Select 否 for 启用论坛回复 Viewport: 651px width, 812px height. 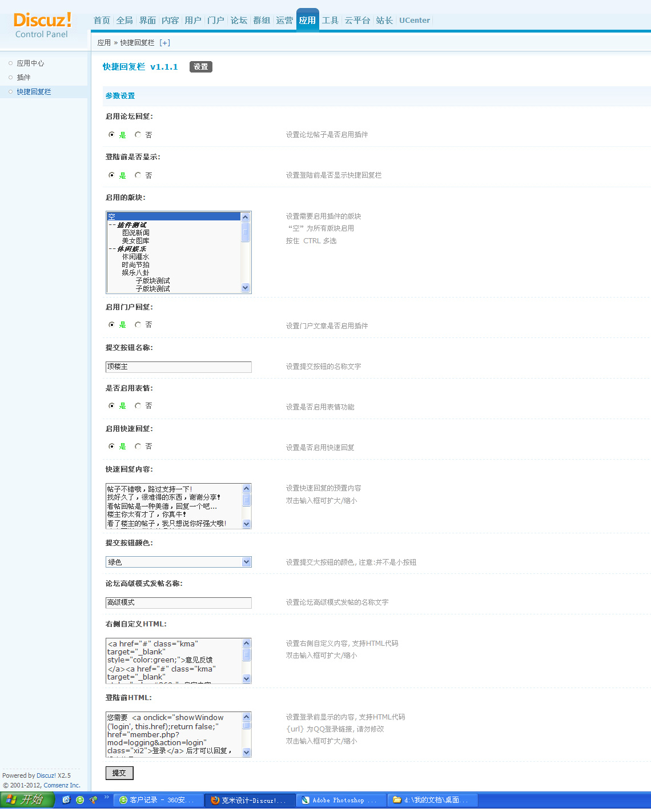pos(138,135)
